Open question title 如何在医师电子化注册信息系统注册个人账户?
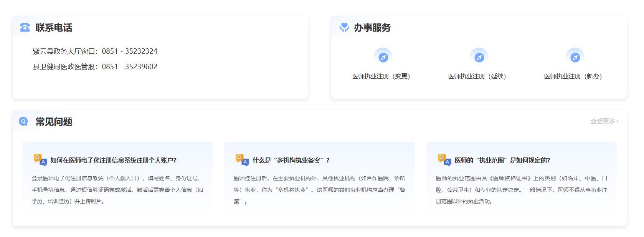Image resolution: width=644 pixels, height=237 pixels. tap(113, 161)
